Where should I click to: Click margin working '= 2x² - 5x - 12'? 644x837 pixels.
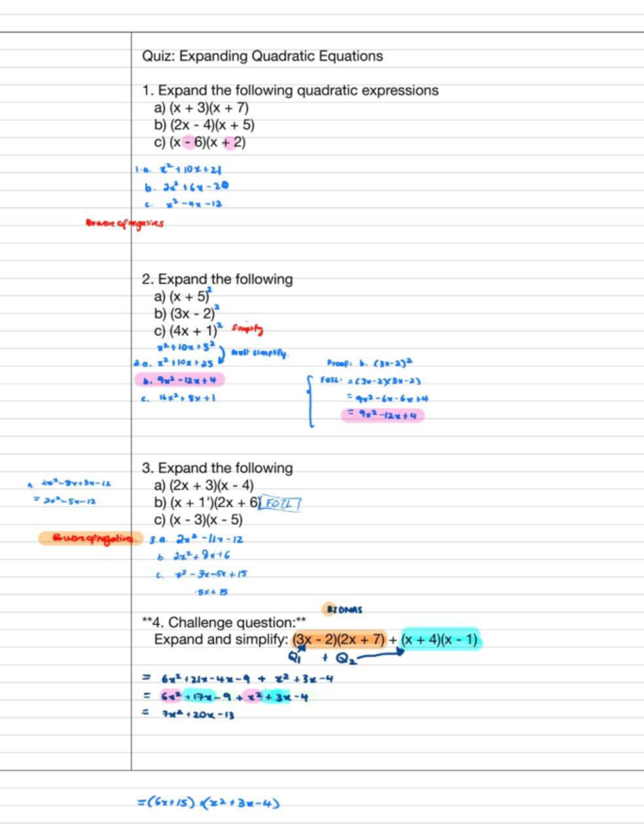coord(64,501)
